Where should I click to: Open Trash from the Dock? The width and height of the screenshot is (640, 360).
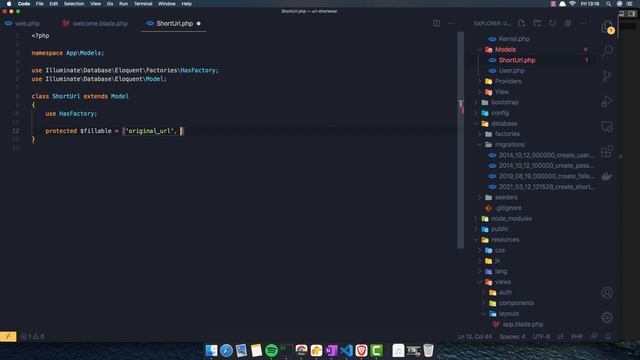[x=428, y=350]
